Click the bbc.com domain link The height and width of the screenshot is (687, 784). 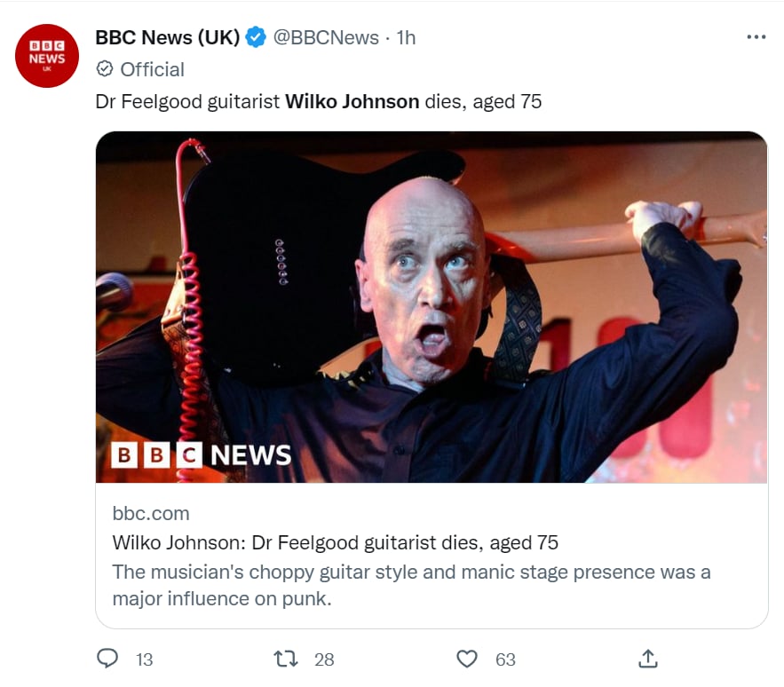[x=151, y=514]
